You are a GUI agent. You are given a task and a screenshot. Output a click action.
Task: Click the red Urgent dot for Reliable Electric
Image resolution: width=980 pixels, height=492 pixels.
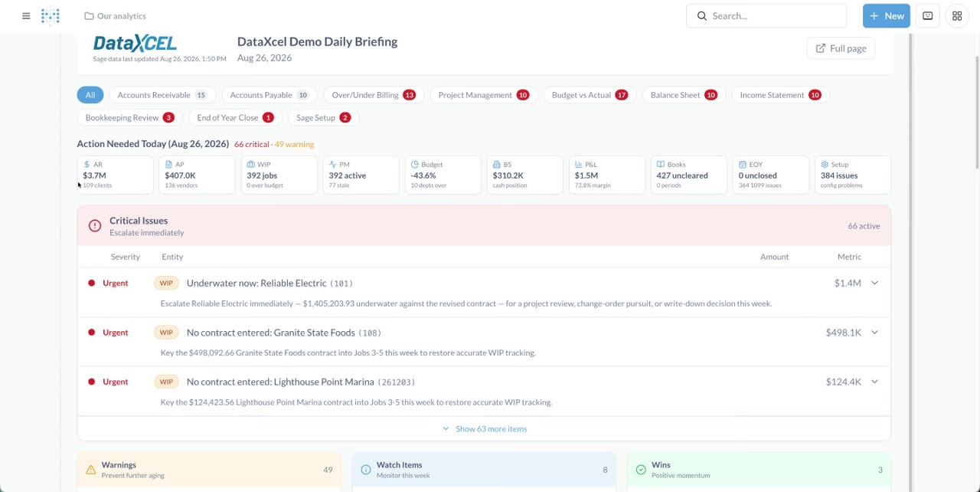point(91,284)
